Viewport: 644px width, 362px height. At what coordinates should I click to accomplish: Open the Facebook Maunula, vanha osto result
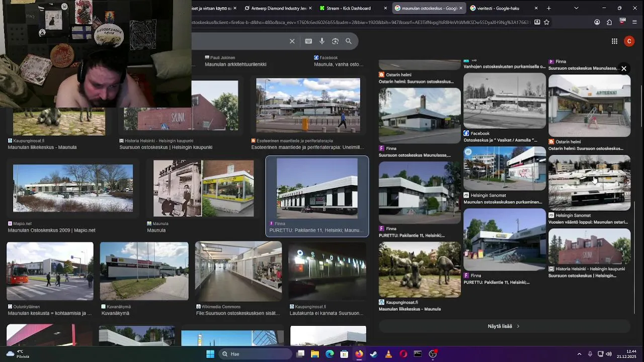pos(339,64)
